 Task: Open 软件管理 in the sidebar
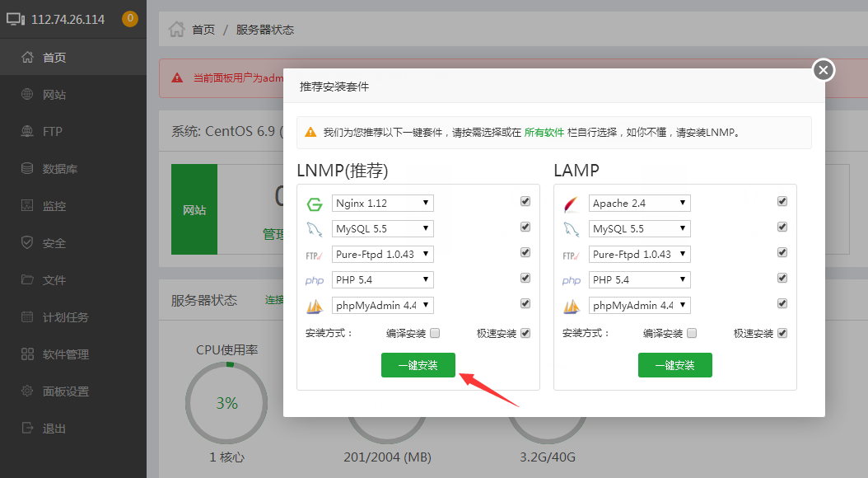click(66, 354)
